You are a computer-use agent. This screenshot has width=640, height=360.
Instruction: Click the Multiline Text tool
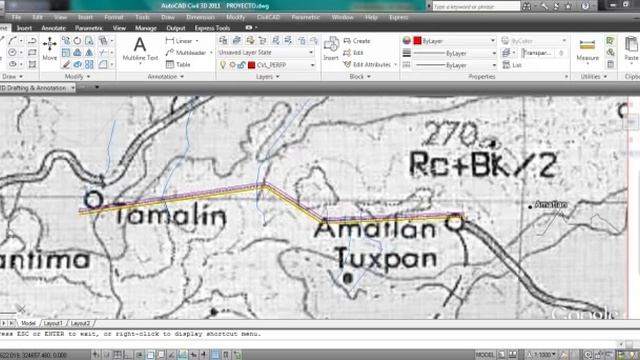(x=140, y=49)
